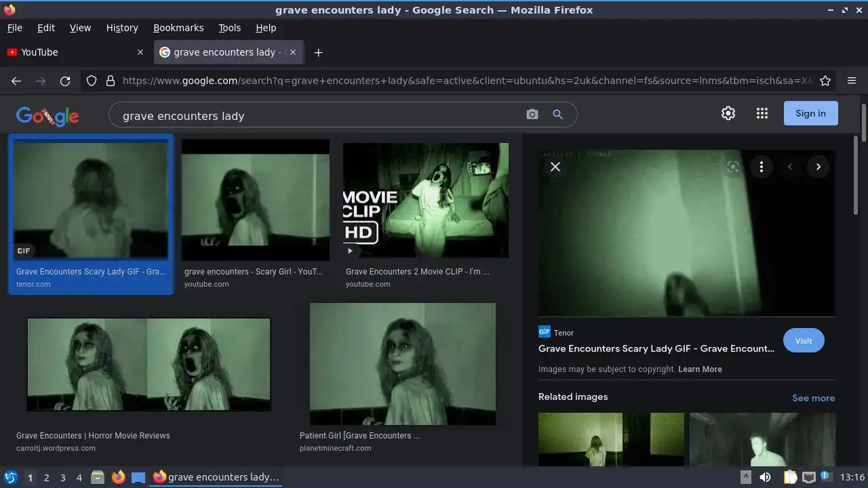Open the Edit menu
Viewport: 868px width, 488px height.
coord(46,28)
